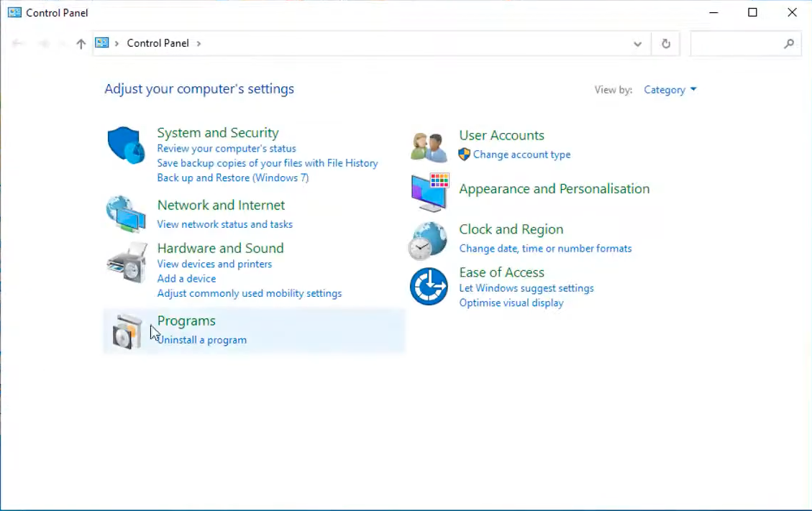Open Back up and Restore (Windows 7)

coord(232,178)
